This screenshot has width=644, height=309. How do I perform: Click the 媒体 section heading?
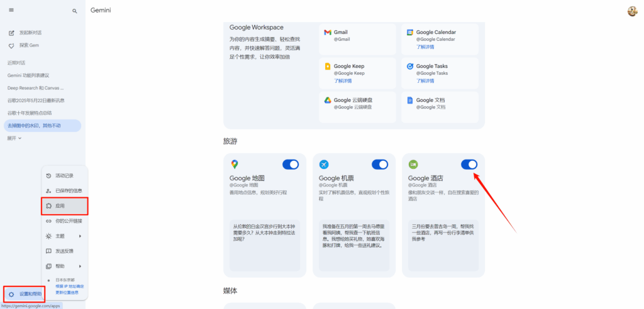(x=230, y=291)
